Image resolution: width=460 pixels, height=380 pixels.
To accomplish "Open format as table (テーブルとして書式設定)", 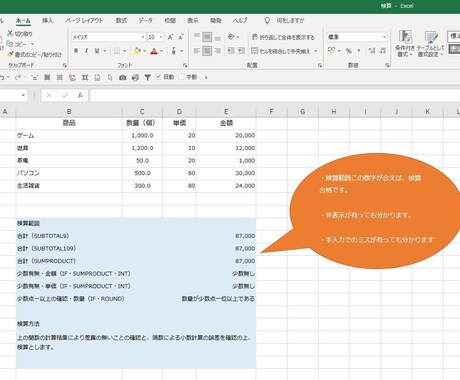I will tap(431, 43).
